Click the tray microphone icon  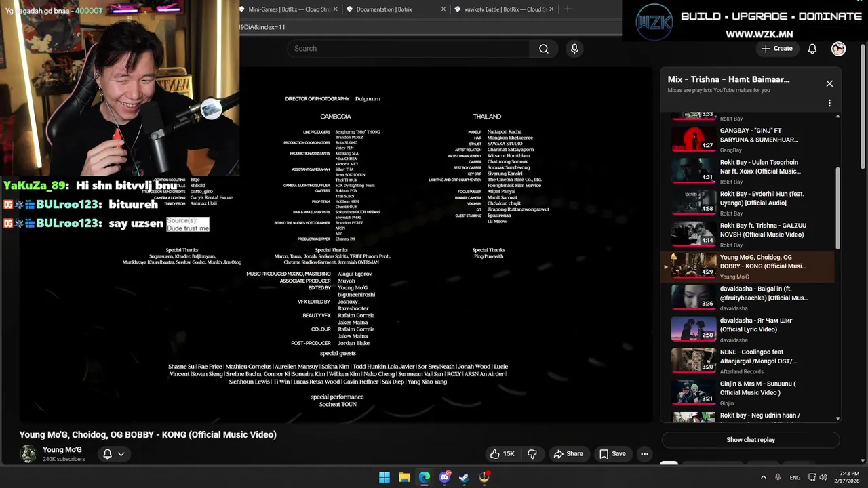pyautogui.click(x=778, y=477)
